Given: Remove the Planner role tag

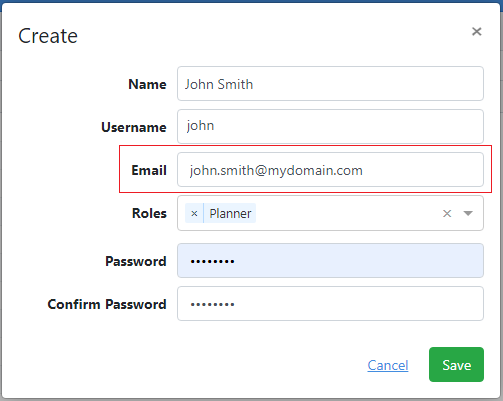Looking at the screenshot, I should coord(194,213).
